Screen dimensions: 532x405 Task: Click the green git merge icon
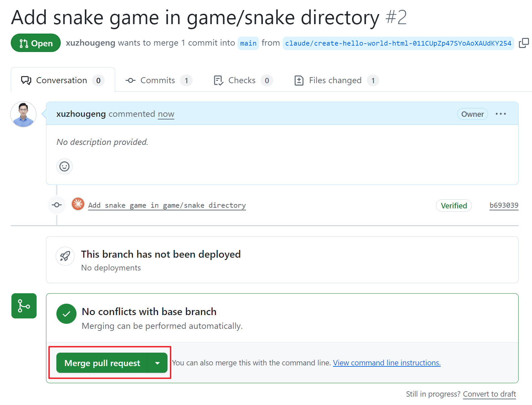pos(24,306)
